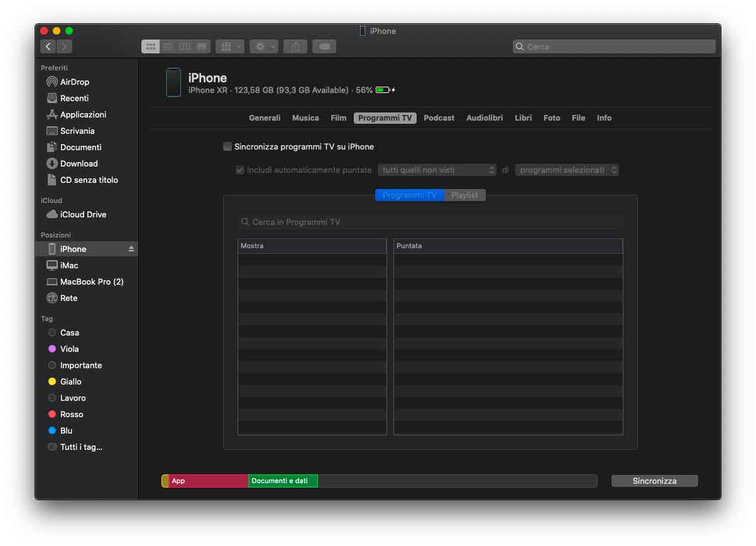The width and height of the screenshot is (756, 546).
Task: Click the Share toolbar icon
Action: pos(295,46)
